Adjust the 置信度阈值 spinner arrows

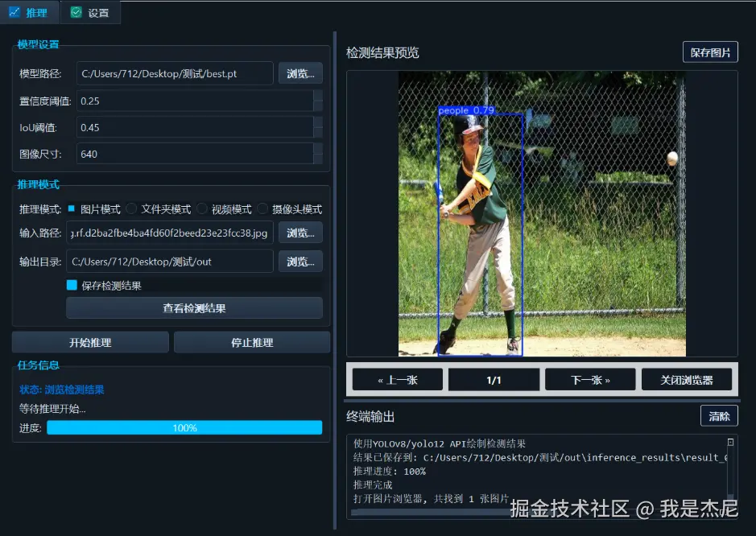(x=318, y=101)
